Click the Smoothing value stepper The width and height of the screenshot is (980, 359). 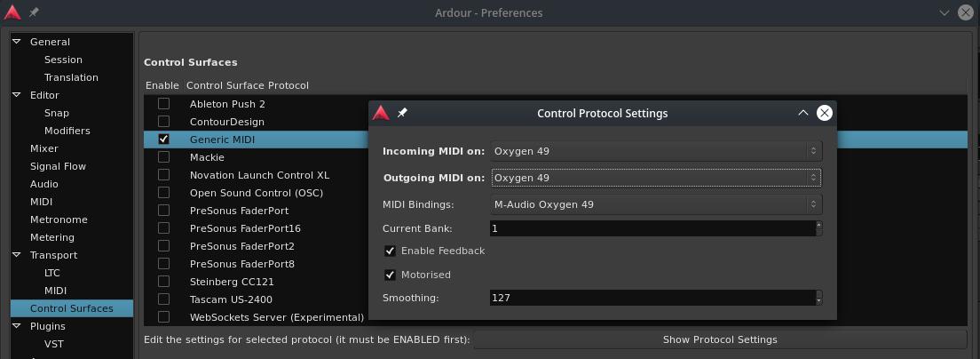(818, 298)
